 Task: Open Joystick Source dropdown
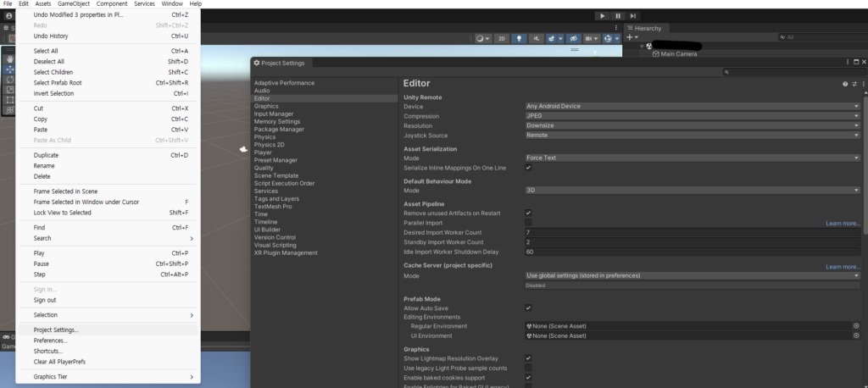click(693, 135)
